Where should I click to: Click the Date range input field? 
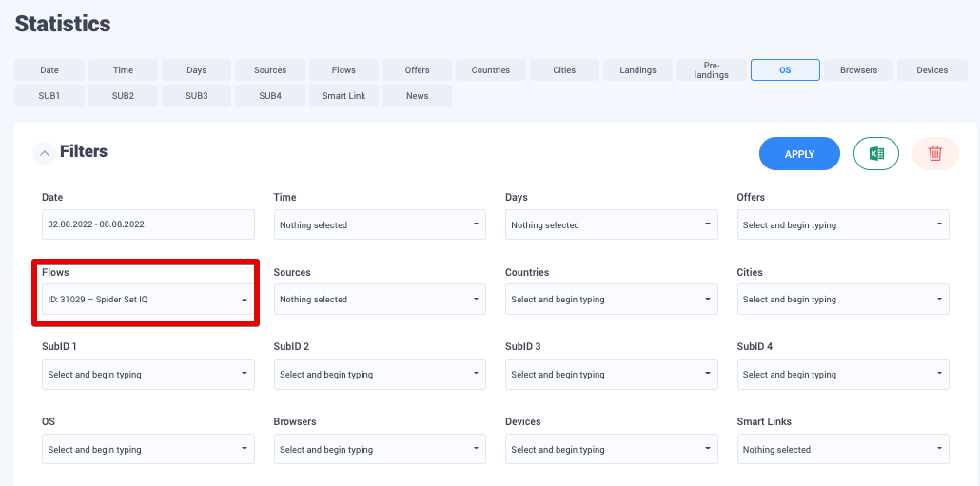[x=147, y=225]
